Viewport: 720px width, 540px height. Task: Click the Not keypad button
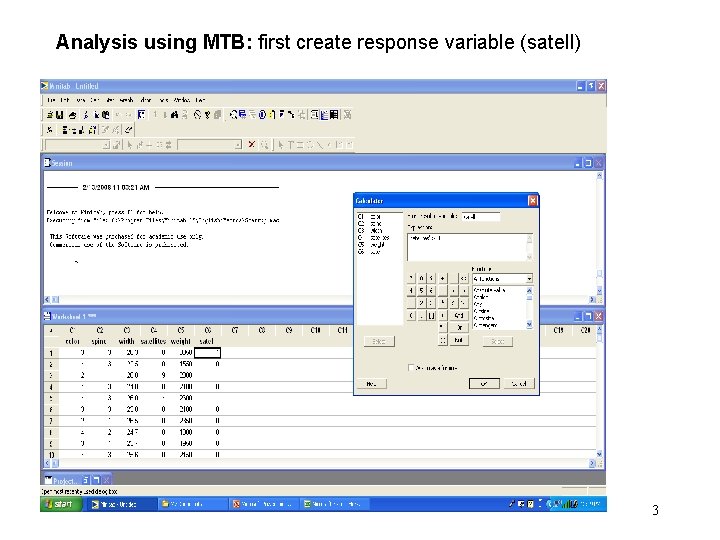tap(459, 340)
